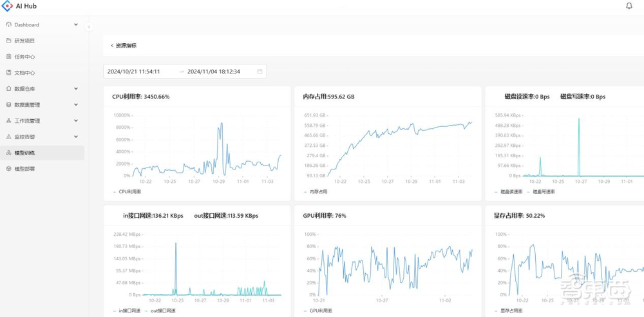The image size is (644, 317).
Task: Click the AI Hub logo
Action: coord(7,6)
